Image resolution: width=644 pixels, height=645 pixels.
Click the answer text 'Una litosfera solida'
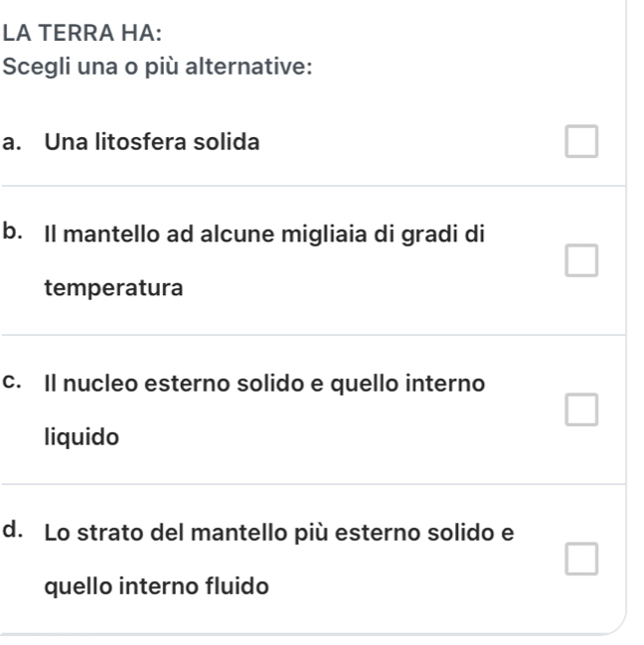tap(152, 143)
